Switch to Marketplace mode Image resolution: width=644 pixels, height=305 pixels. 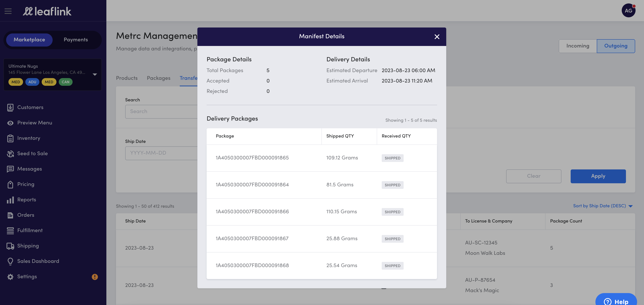(x=29, y=40)
